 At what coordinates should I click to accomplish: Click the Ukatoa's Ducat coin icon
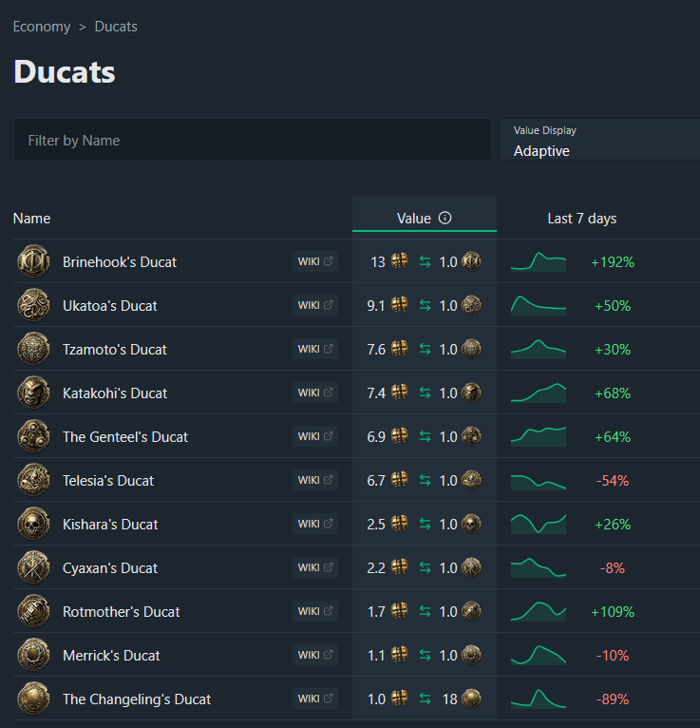(x=33, y=305)
